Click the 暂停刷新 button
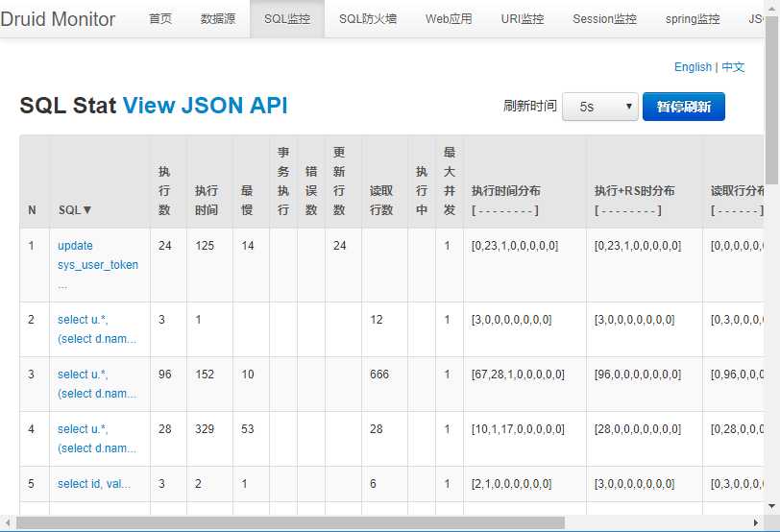The height and width of the screenshot is (532, 780). click(x=684, y=107)
